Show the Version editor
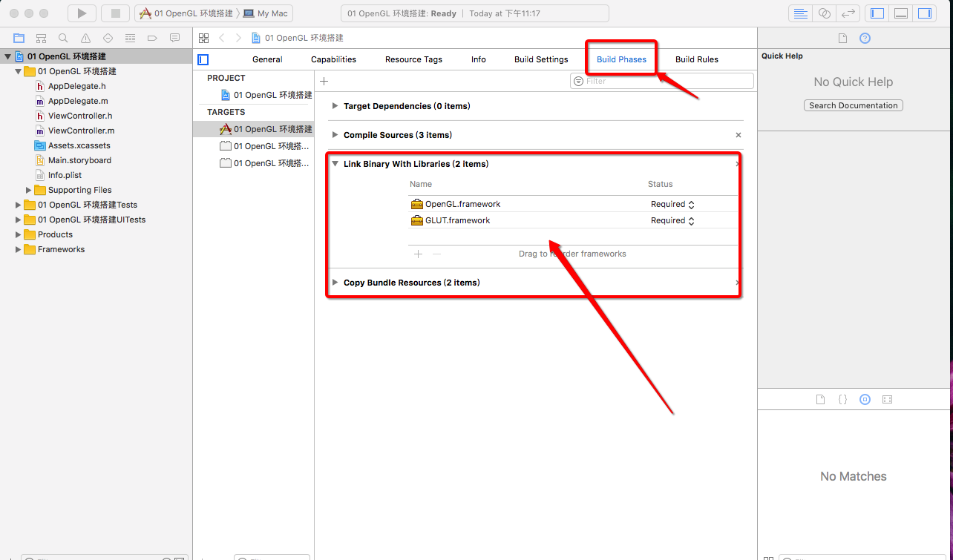Screen dimensions: 953x560 pyautogui.click(x=848, y=13)
